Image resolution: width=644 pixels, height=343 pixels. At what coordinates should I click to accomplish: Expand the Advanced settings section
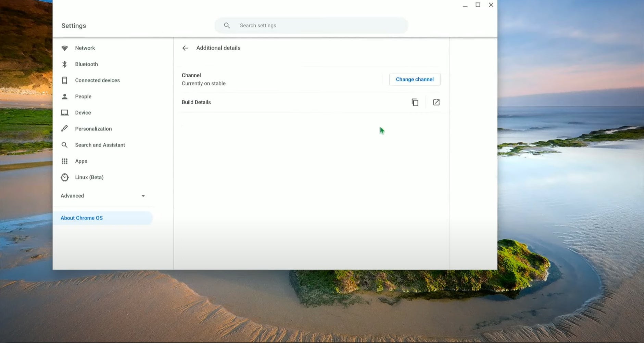[x=72, y=196]
